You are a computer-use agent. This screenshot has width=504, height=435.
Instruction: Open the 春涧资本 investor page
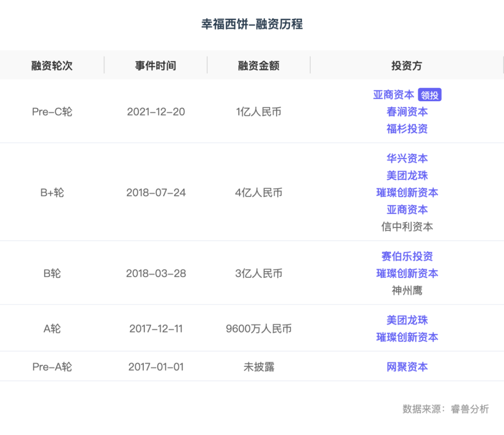(x=407, y=112)
